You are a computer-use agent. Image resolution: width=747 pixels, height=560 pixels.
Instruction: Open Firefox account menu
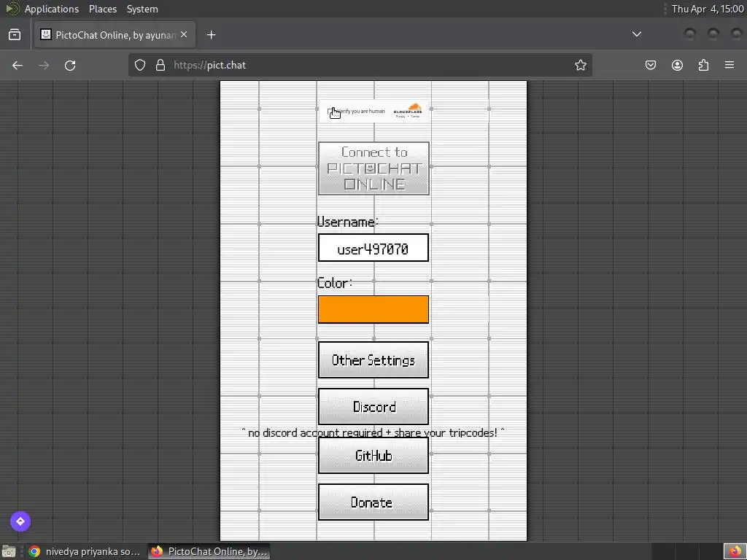coord(677,65)
